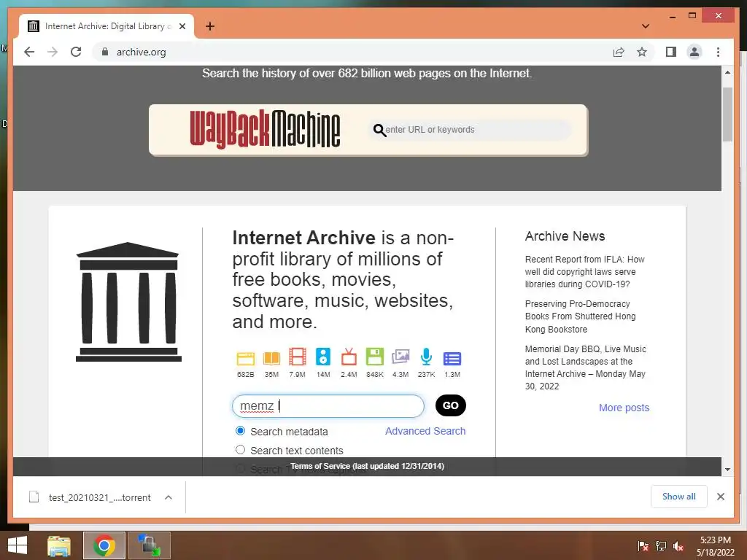This screenshot has height=560, width=747.
Task: Click the browser forward arrow
Action: point(53,52)
